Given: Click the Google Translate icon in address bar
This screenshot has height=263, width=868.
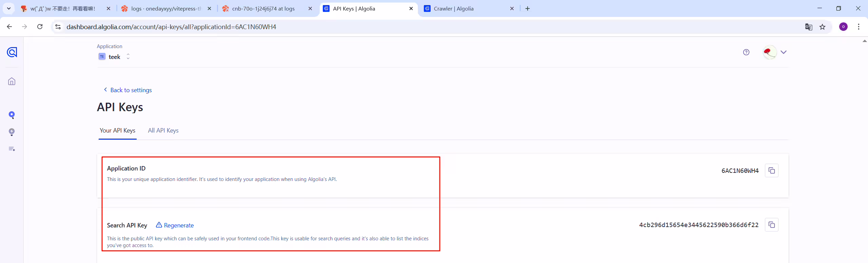Looking at the screenshot, I should pyautogui.click(x=809, y=27).
